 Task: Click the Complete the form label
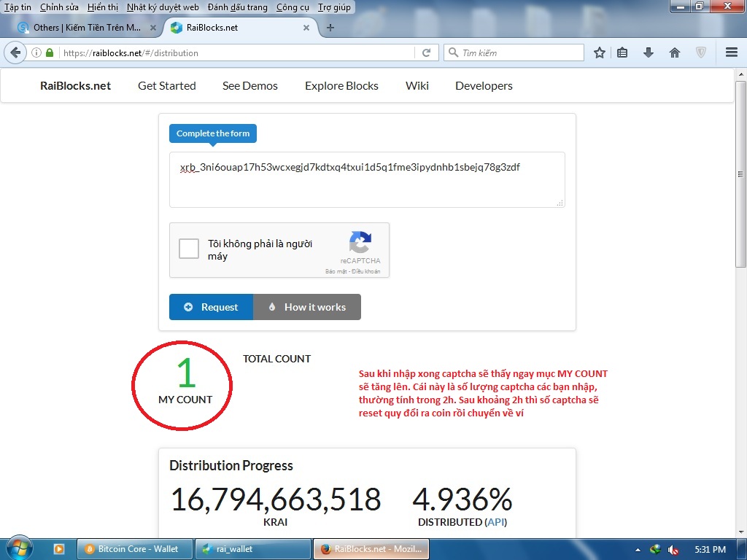(213, 133)
